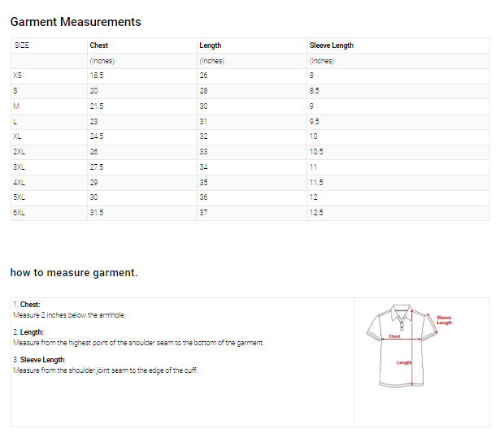504x446 pixels.
Task: Click the 6XL size row label
Action: [x=20, y=213]
